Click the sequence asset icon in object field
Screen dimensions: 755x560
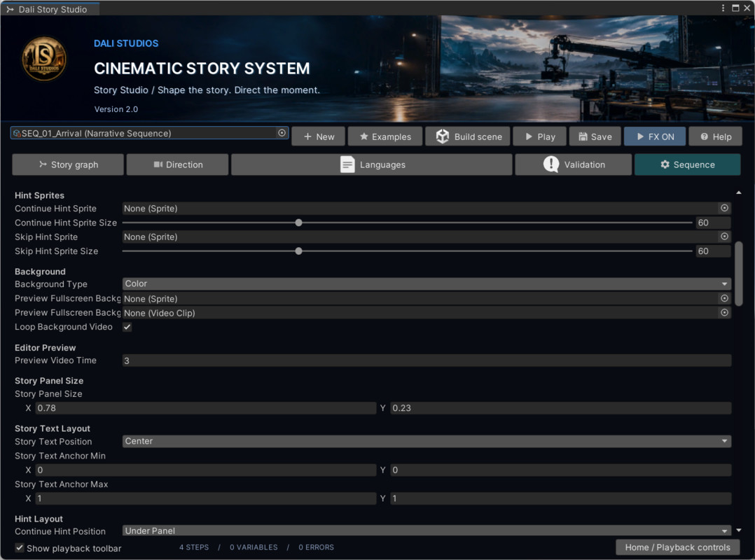(17, 133)
